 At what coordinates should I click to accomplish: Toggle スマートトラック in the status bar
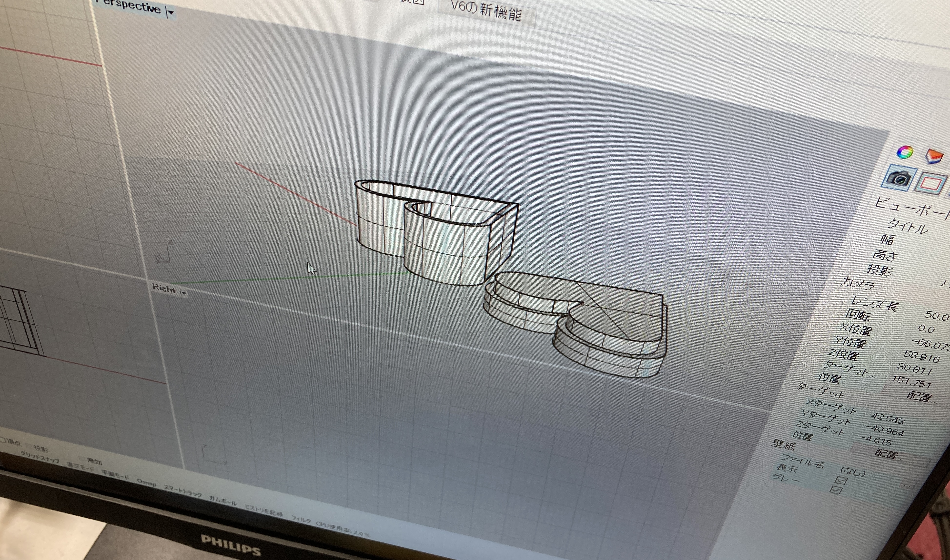(182, 490)
